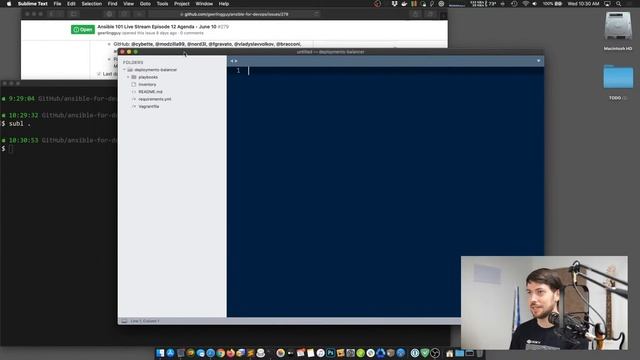This screenshot has width=640, height=360.
Task: Open the Find menu
Action: point(112,4)
